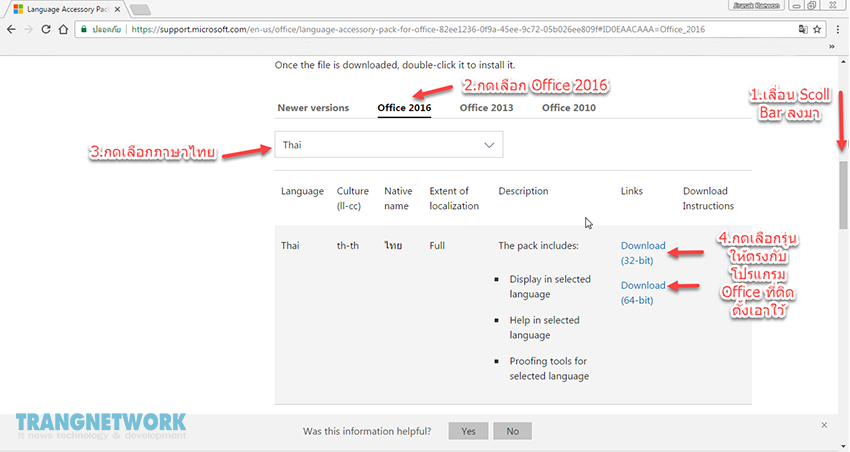Click the 'Links' column header

pyautogui.click(x=632, y=191)
